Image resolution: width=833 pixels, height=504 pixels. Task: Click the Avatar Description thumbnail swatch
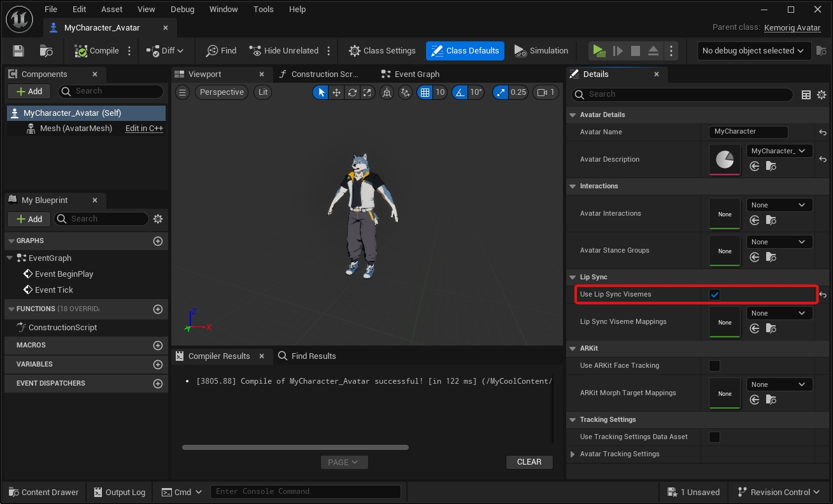[x=725, y=160]
